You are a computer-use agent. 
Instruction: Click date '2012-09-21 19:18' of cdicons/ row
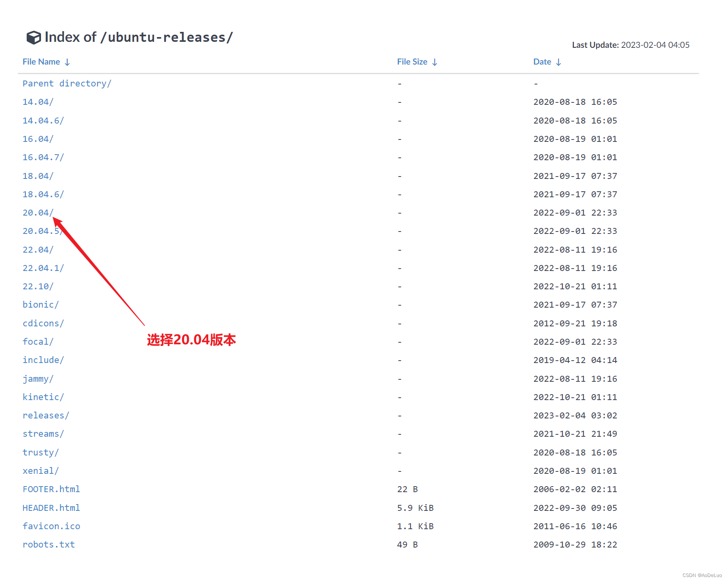pyautogui.click(x=575, y=324)
